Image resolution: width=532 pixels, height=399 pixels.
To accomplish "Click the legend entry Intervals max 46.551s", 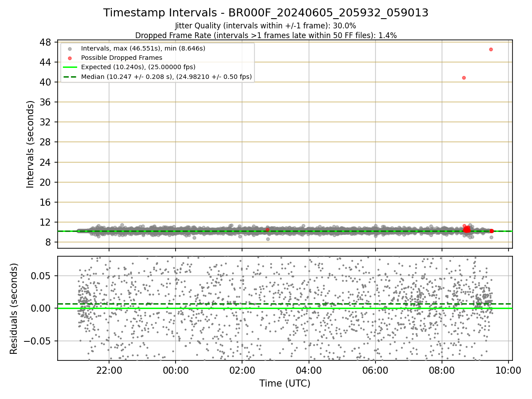I will coord(143,48).
